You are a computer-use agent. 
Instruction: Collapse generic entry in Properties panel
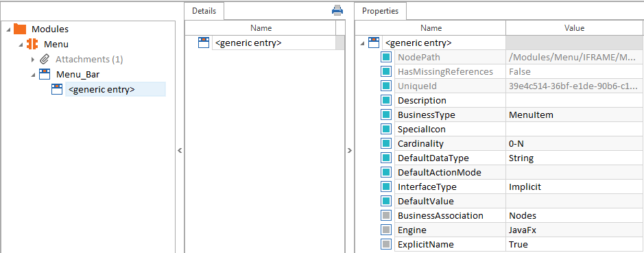(362, 43)
